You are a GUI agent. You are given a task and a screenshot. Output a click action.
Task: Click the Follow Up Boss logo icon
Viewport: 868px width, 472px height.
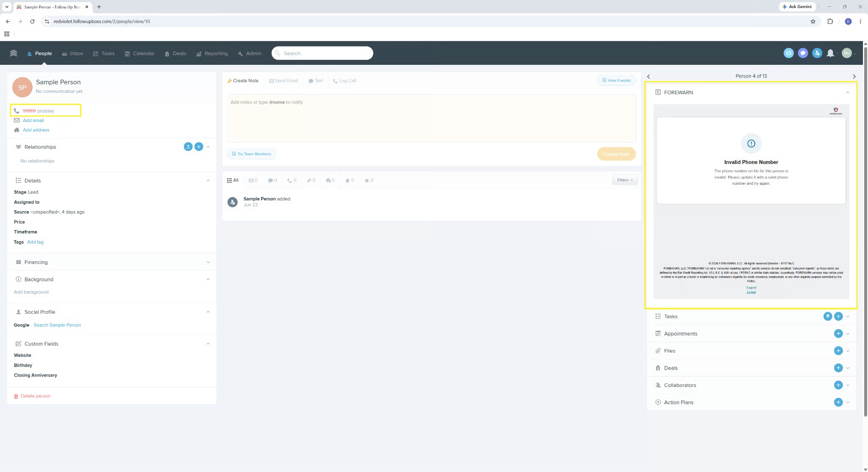(14, 53)
